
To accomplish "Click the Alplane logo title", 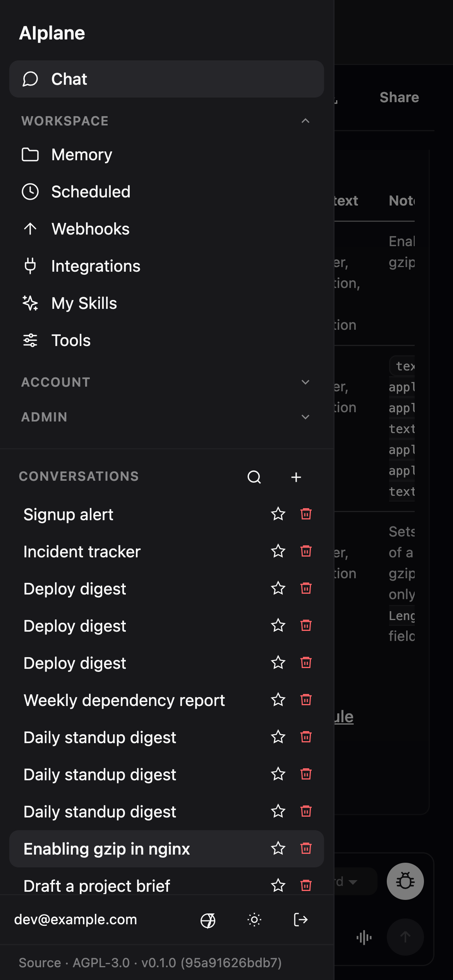I will click(52, 33).
